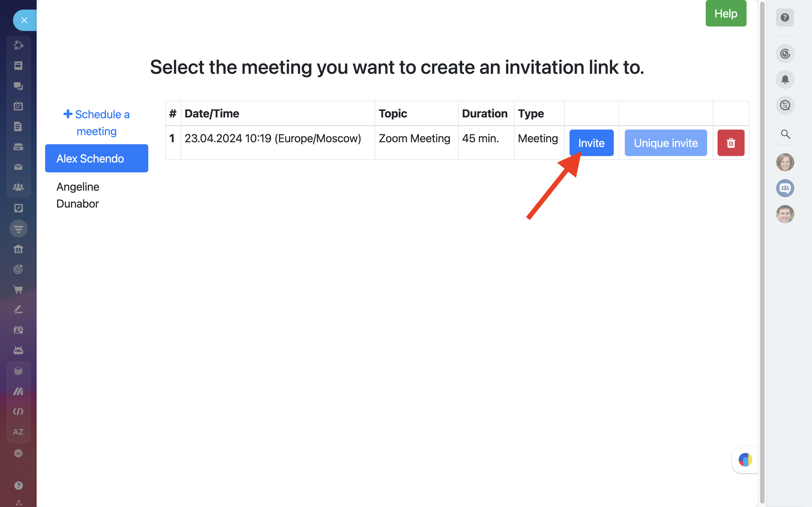Open the calendar icon in left sidebar
Viewport: 812px width, 507px height.
(x=18, y=106)
